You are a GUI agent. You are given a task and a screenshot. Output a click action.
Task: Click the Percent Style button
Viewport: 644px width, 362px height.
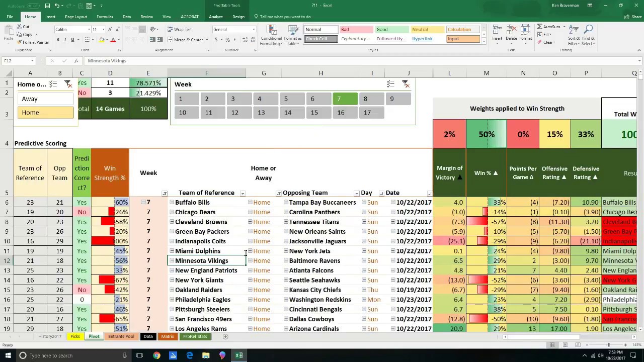(x=227, y=40)
